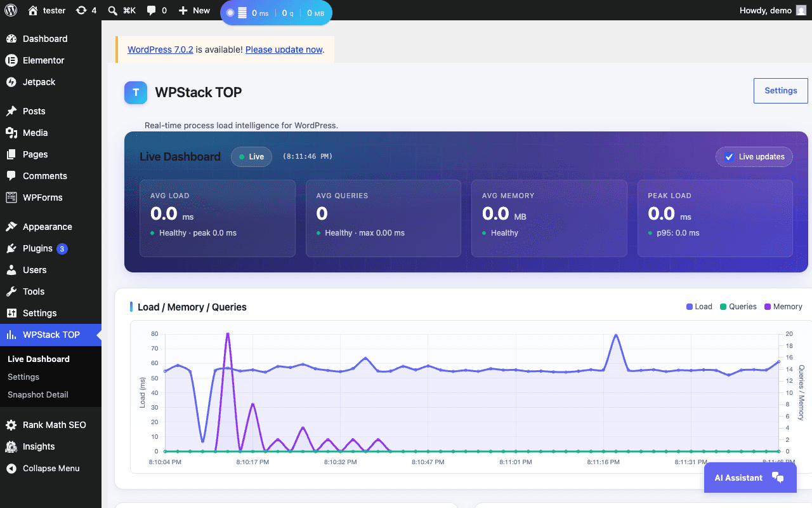Viewport: 812px width, 508px height.
Task: Click the WordPress logo icon
Action: click(x=11, y=10)
